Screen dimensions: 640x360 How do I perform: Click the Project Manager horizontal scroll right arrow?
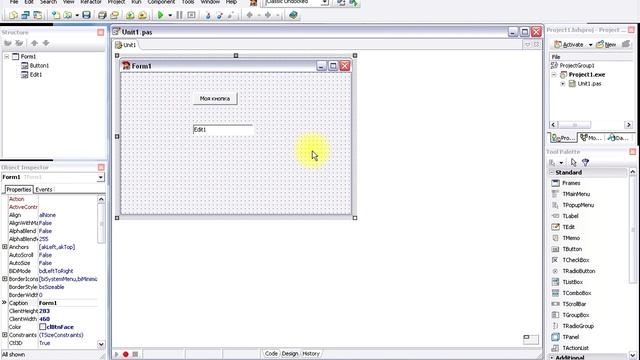point(628,125)
